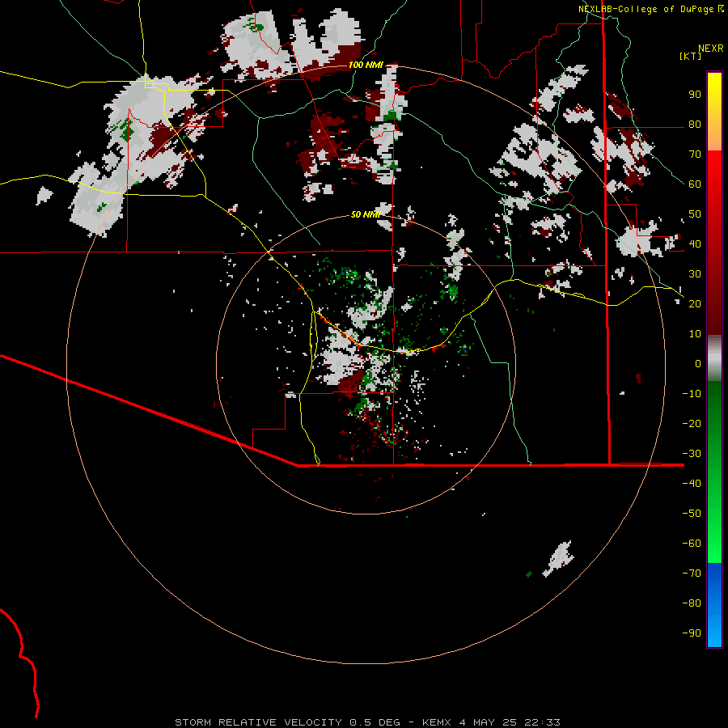Click the 50 NMI range ring label
This screenshot has width=728, height=728.
(366, 214)
